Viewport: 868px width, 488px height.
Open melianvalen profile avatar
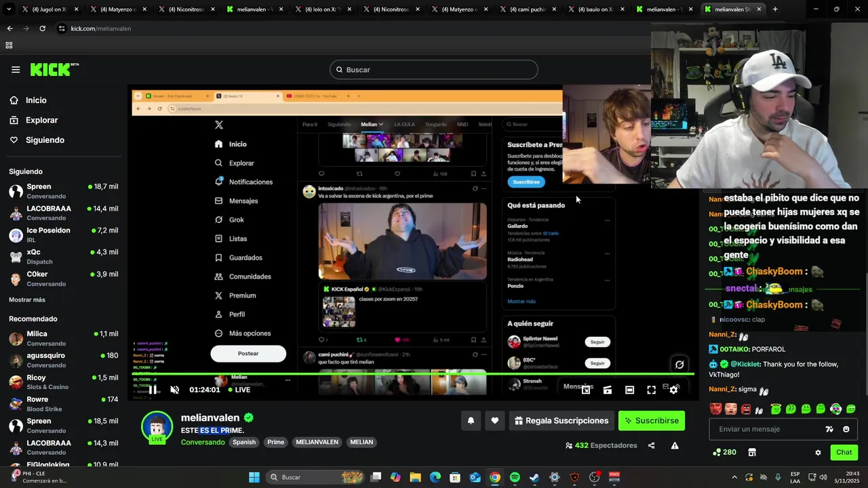(x=157, y=428)
